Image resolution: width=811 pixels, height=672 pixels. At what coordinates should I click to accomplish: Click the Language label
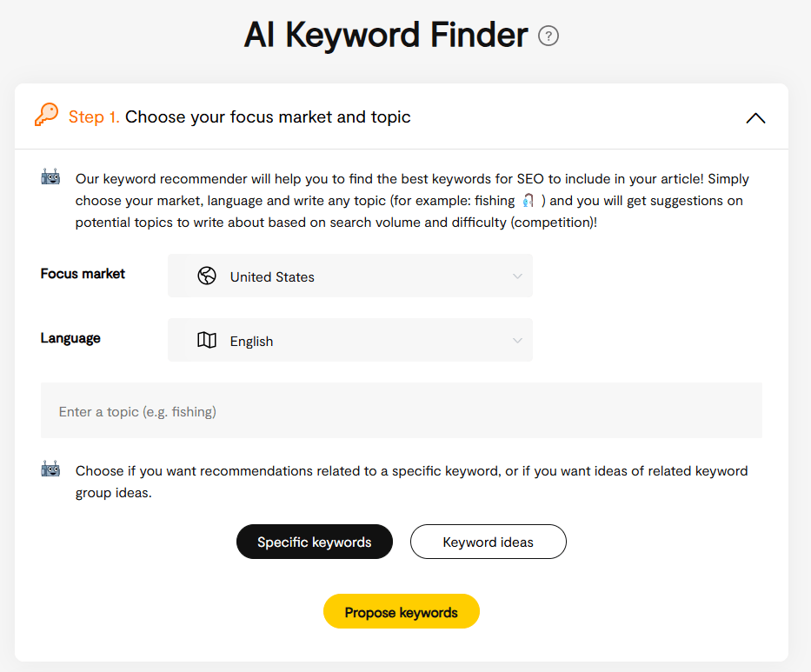pyautogui.click(x=70, y=338)
